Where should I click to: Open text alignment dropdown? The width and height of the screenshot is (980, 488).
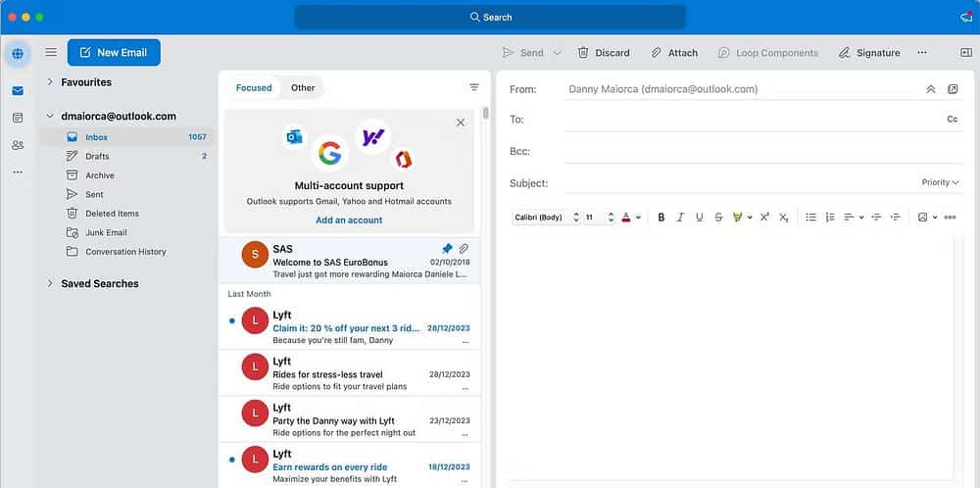tap(854, 218)
